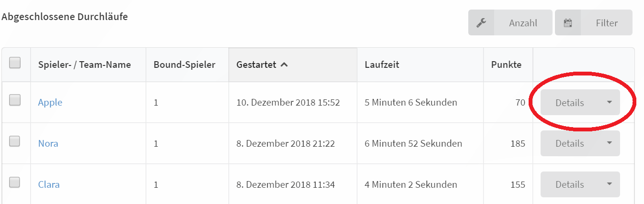The width and height of the screenshot is (644, 204).
Task: Check the box for Apple row
Action: [x=15, y=100]
